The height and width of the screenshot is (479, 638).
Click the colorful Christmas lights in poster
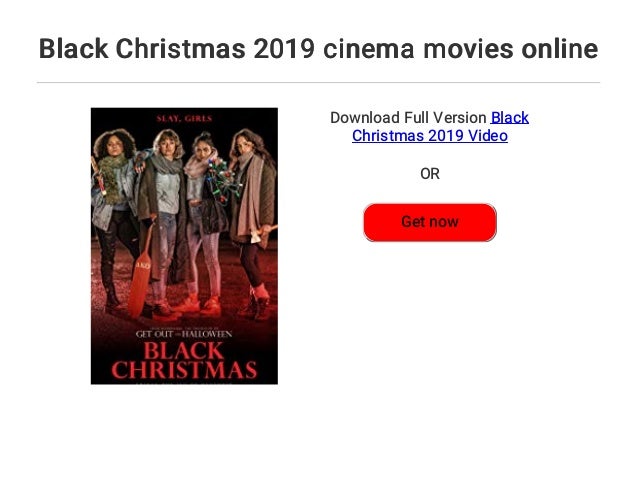(x=222, y=180)
